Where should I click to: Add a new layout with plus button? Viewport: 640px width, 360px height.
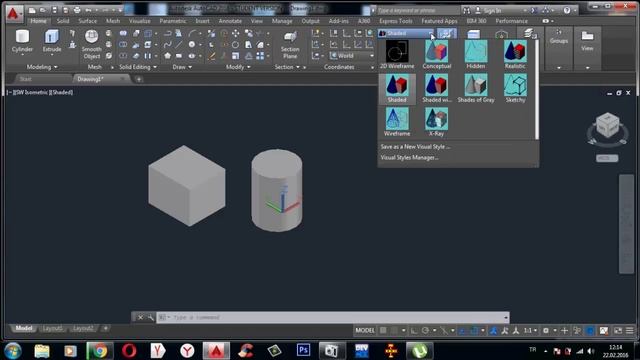click(105, 329)
